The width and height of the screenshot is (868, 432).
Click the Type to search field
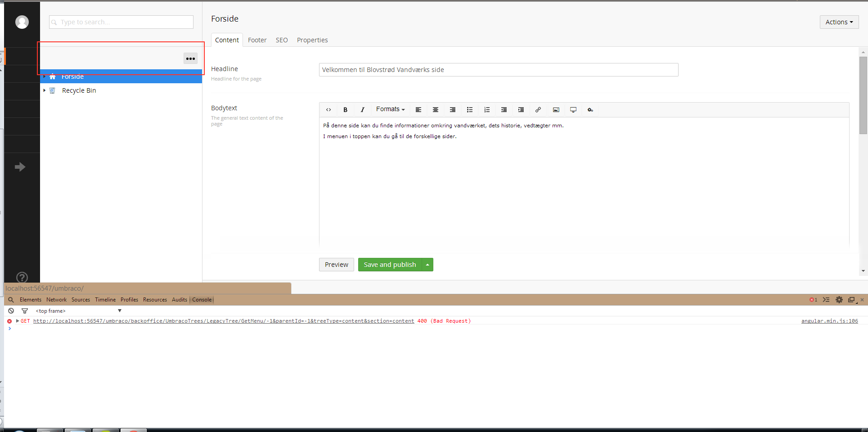[121, 22]
